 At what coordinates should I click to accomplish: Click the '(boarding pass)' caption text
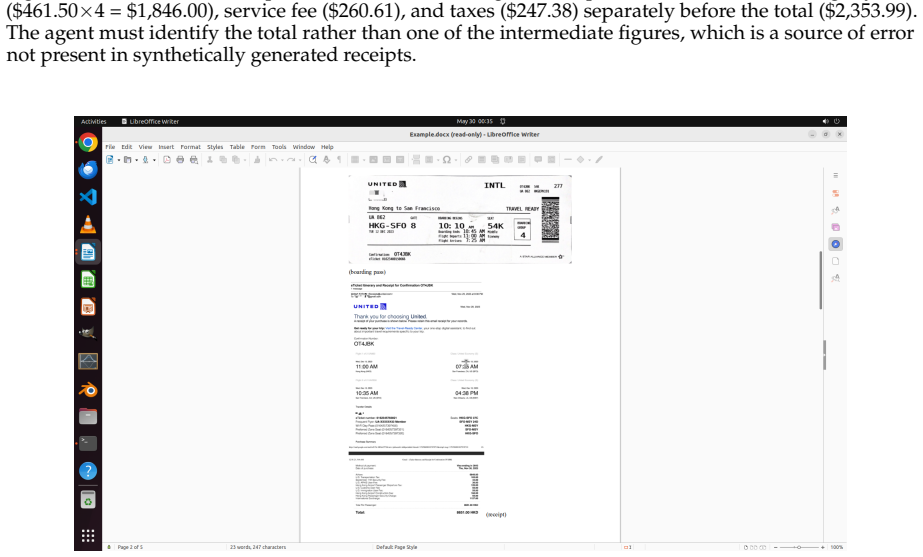[367, 272]
